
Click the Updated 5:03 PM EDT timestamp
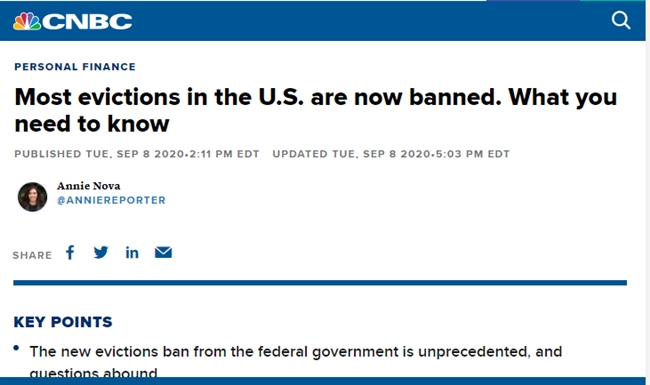391,154
